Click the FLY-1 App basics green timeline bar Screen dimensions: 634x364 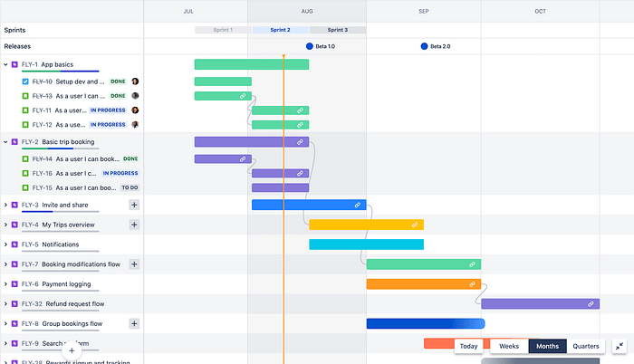(252, 64)
